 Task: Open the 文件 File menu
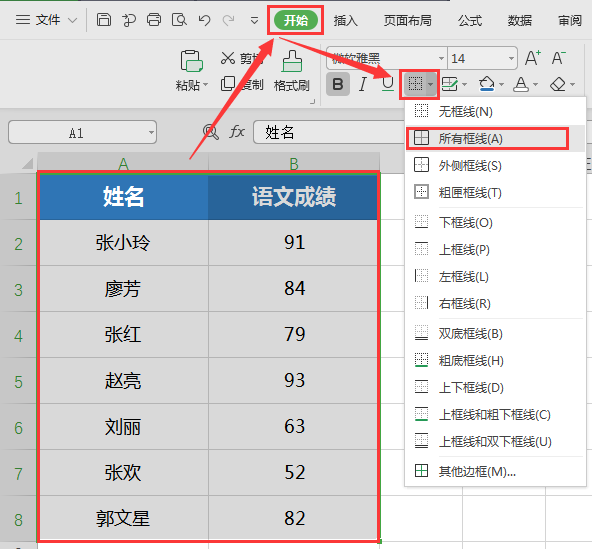47,20
